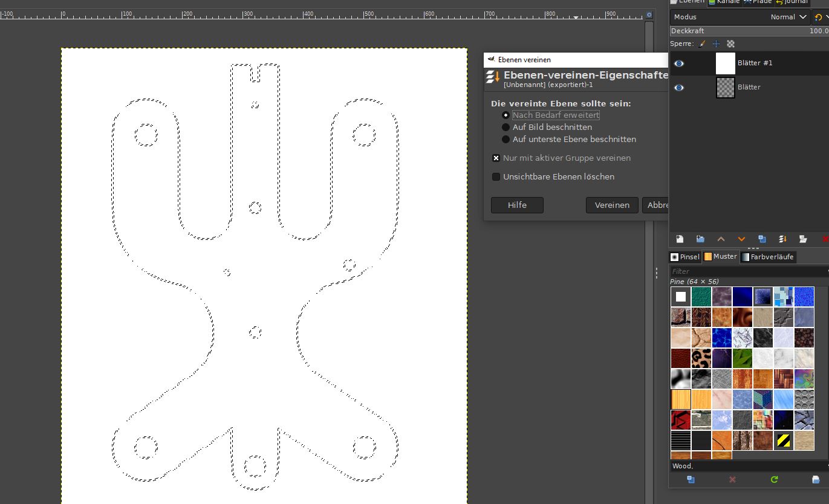Raise the layer with the up arrow
Image resolution: width=829 pixels, height=504 pixels.
tap(721, 239)
